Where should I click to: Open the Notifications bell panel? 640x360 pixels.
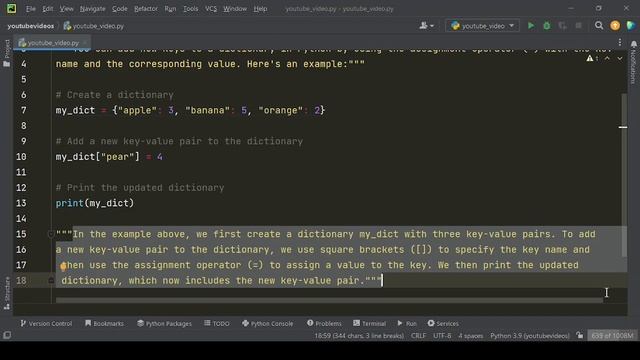coord(633,63)
